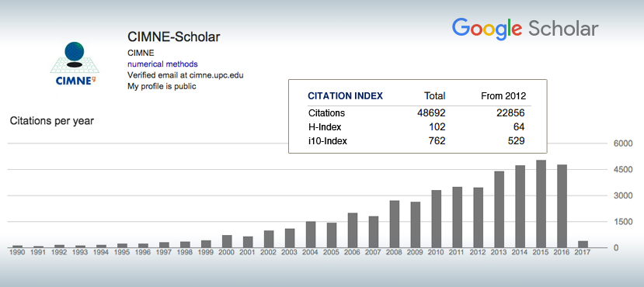
Task: Click the i10-Index row label
Action: 327,141
